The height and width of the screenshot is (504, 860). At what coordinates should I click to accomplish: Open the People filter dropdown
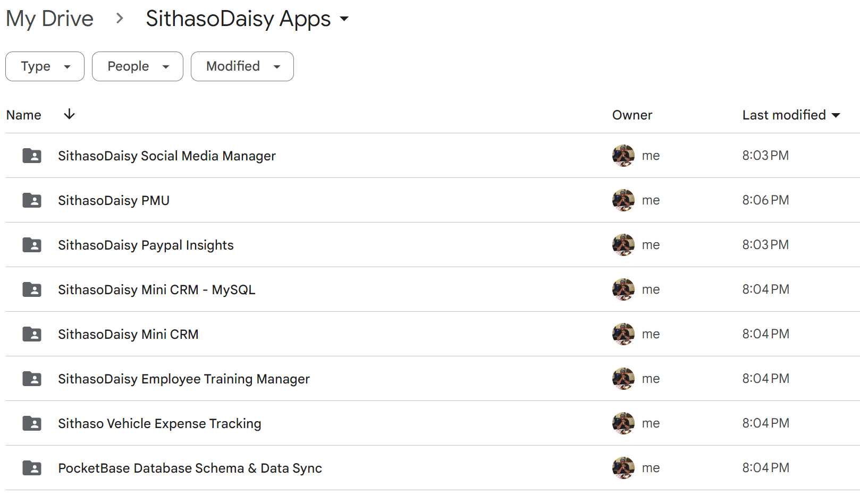137,66
